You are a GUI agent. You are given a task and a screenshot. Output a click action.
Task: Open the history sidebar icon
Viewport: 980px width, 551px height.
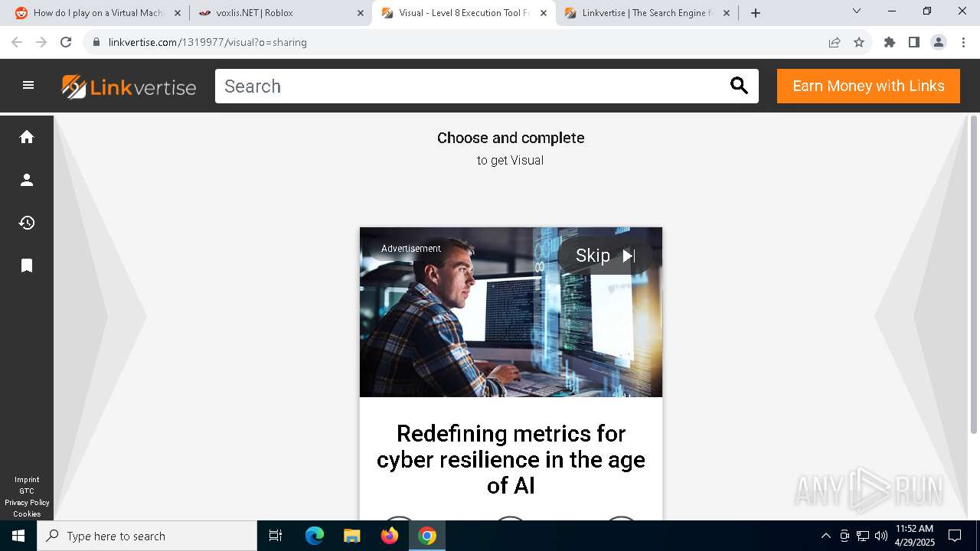[27, 223]
